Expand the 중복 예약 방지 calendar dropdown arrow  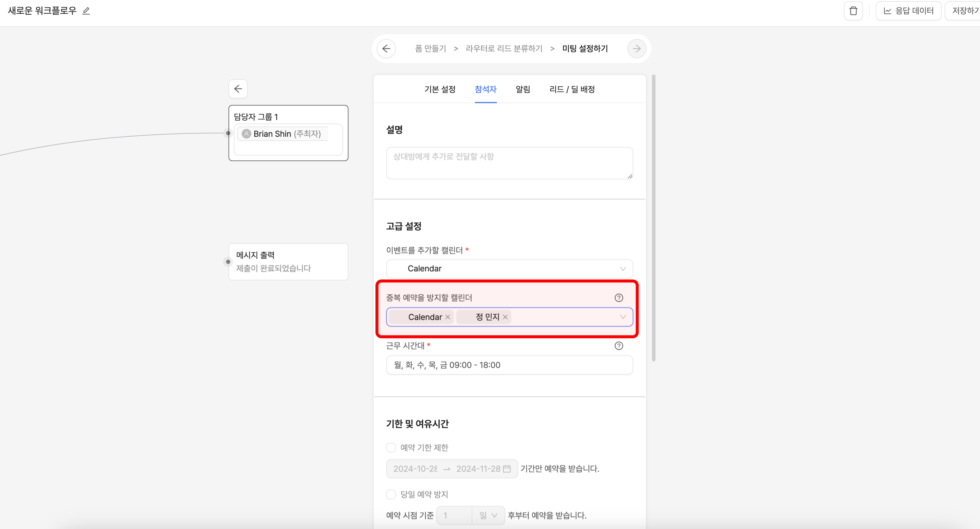(623, 317)
